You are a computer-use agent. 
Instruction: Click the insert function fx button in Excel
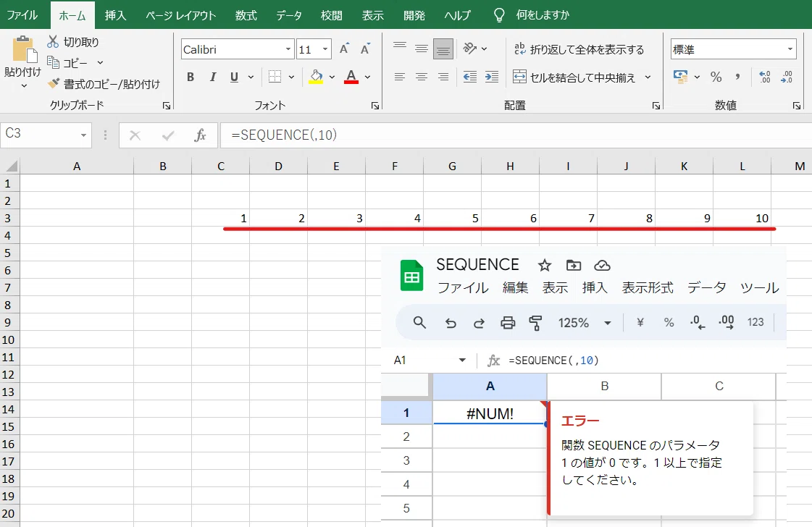[200, 135]
